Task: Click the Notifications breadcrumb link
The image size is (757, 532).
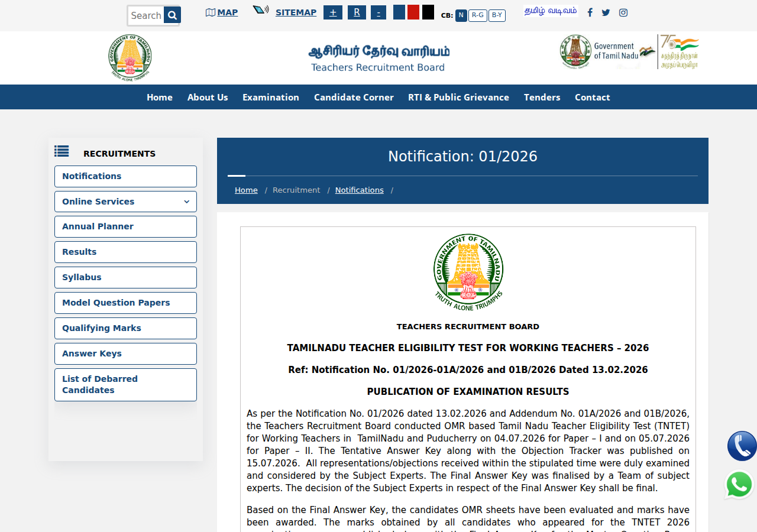Action: pyautogui.click(x=359, y=190)
